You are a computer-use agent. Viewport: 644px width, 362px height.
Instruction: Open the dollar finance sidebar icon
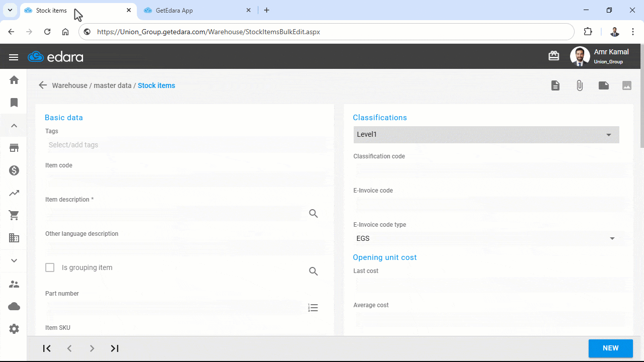(14, 170)
